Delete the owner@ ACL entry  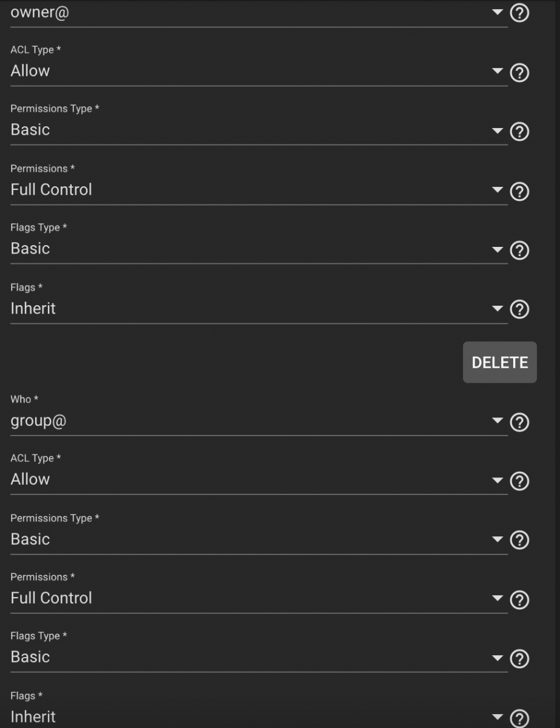coord(499,362)
